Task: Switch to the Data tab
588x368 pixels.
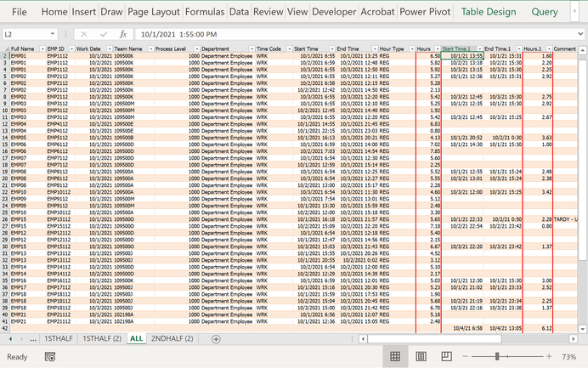Action: [239, 12]
